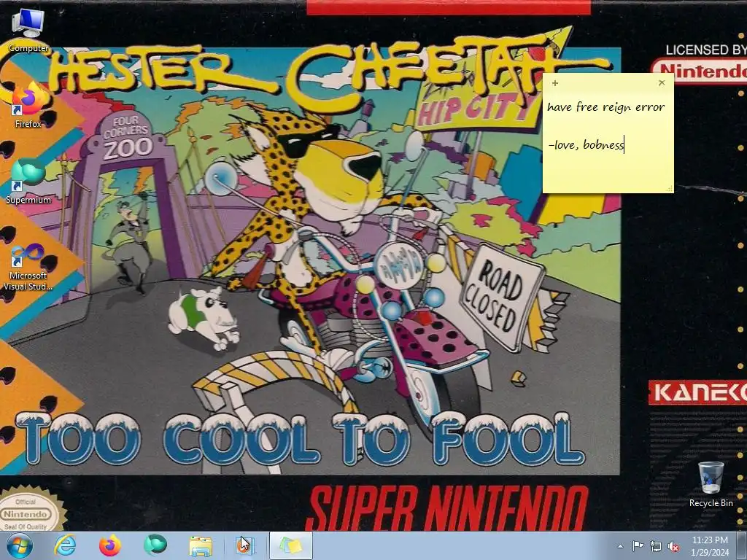
Task: Open the clock showing 11:23 PM
Action: click(710, 546)
